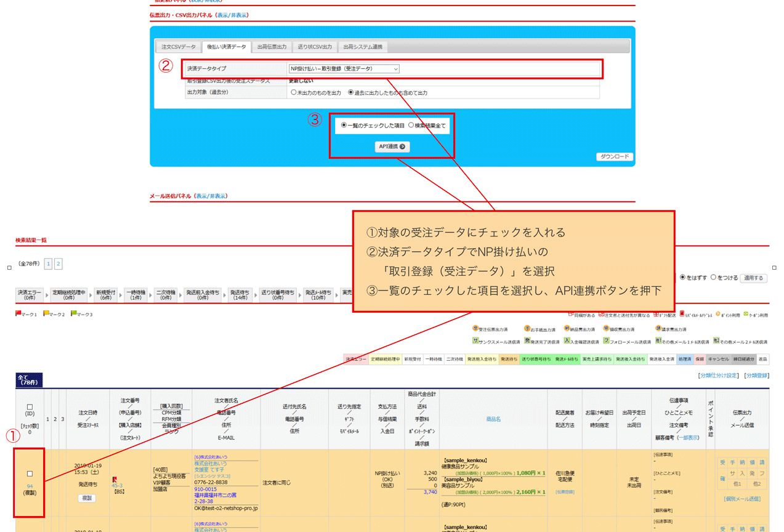Open order number link 45-3
The width and height of the screenshot is (784, 532).
coord(117,486)
